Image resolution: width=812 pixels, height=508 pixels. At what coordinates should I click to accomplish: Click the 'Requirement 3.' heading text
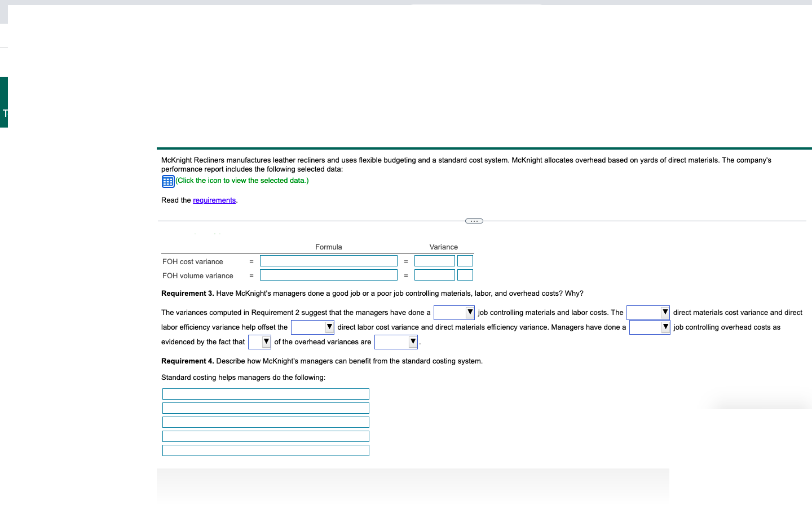[x=188, y=294]
